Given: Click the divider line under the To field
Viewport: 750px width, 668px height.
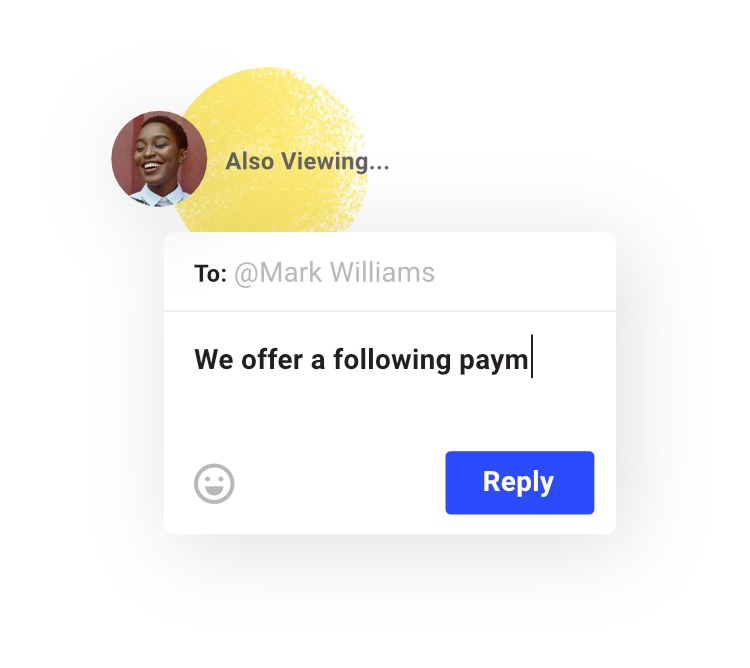Looking at the screenshot, I should (x=389, y=311).
